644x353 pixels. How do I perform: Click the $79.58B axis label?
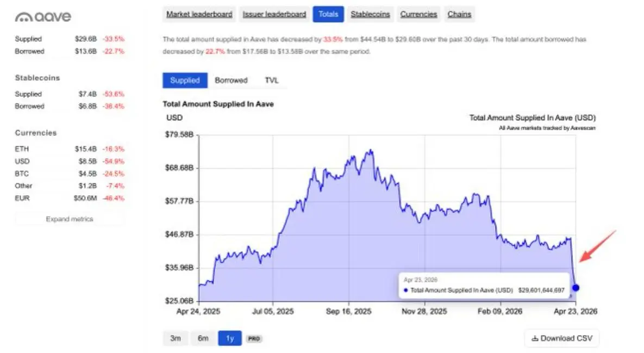click(179, 134)
